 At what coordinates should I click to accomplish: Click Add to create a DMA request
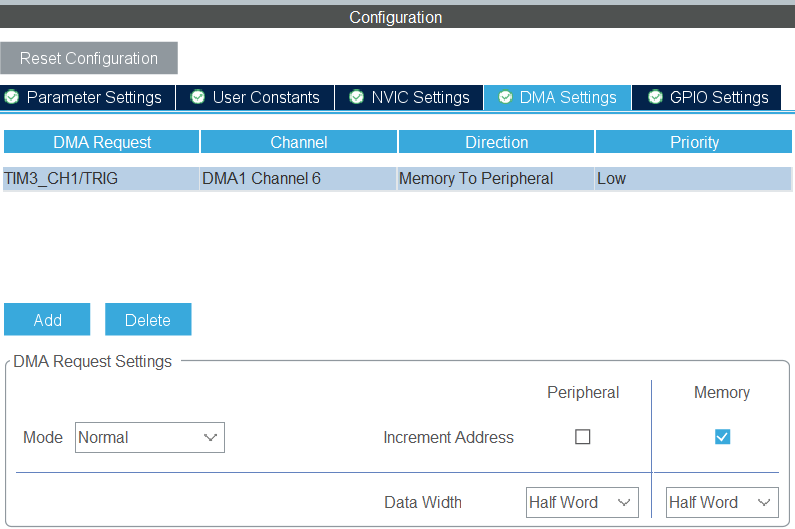coord(47,320)
